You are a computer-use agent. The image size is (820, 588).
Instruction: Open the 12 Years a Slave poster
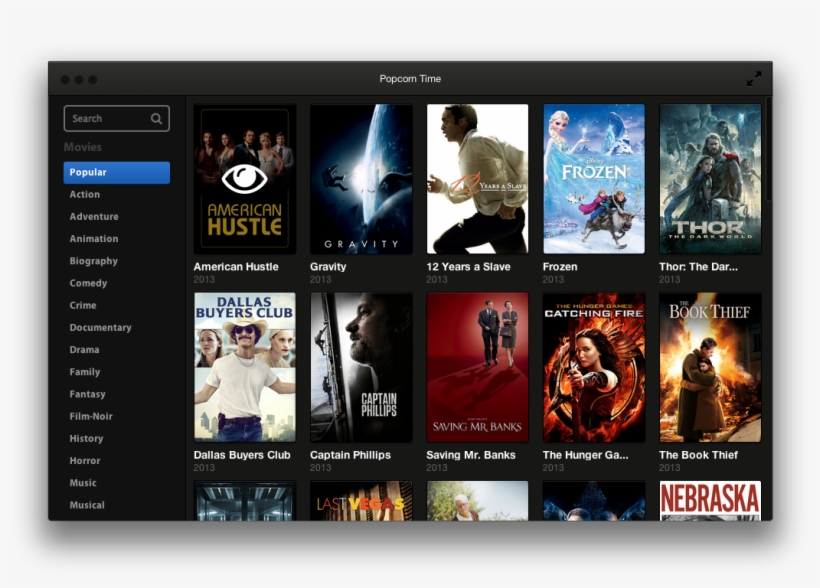477,179
